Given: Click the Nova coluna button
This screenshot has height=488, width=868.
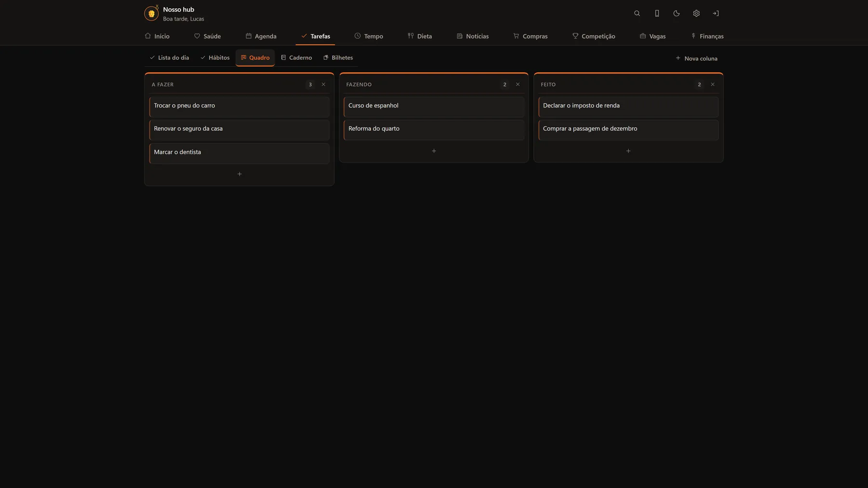Looking at the screenshot, I should (x=696, y=58).
